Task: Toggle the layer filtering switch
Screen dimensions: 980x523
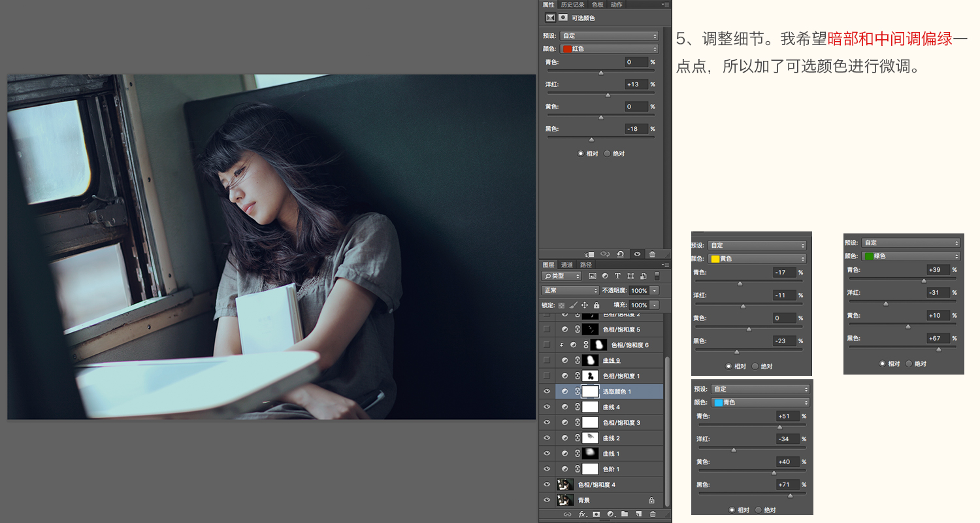Action: point(657,276)
